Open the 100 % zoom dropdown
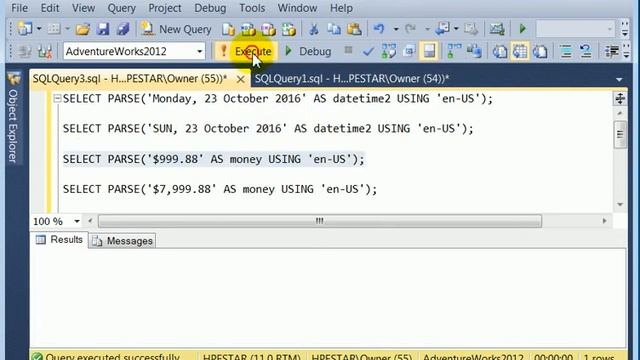The width and height of the screenshot is (640, 360). pos(77,221)
